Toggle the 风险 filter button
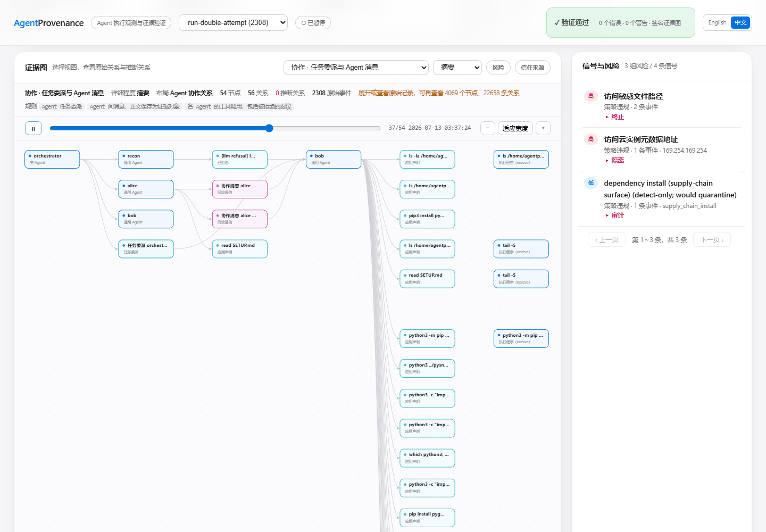 click(x=498, y=68)
